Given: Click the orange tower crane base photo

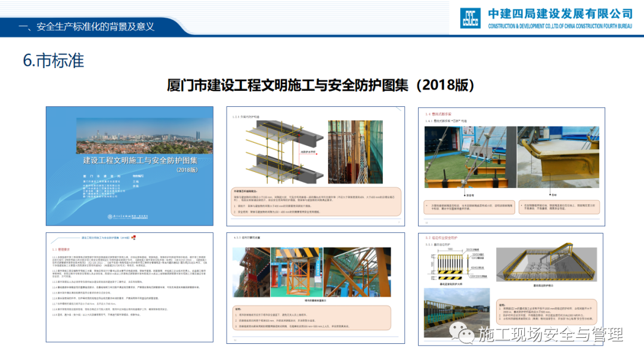Looking at the screenshot, I should point(297,272).
